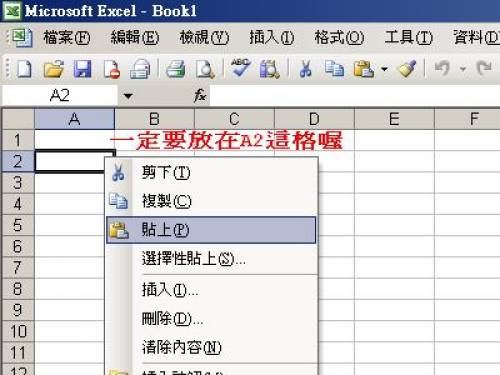Screen dimensions: 500x375
Task: Select column A header
Action: pyautogui.click(x=74, y=119)
